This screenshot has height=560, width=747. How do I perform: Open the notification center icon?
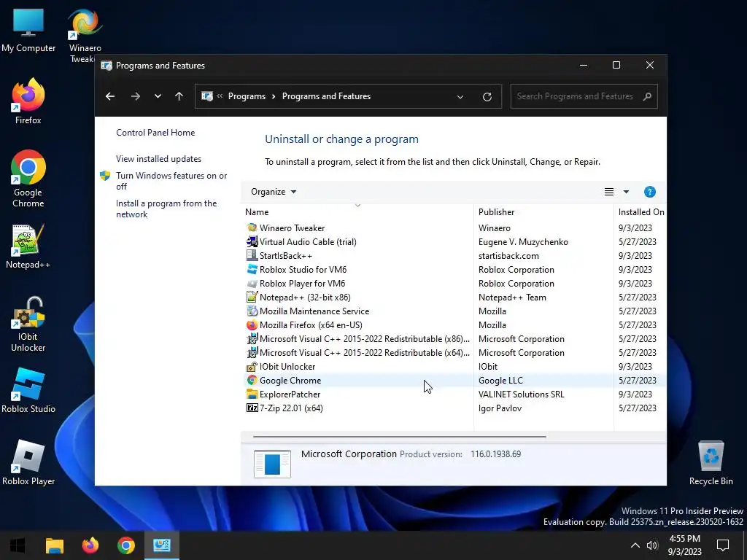[x=723, y=545]
